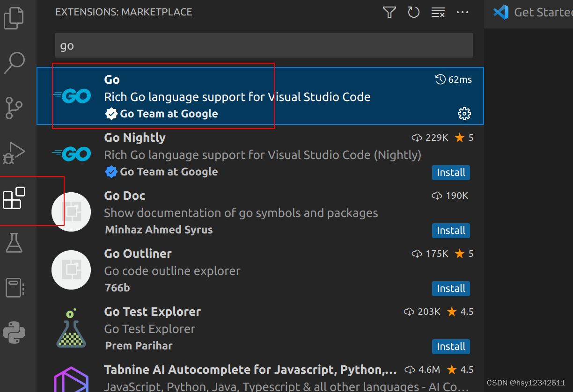Open the Testing flask icon
Viewport: 573px width, 392px height.
coord(14,243)
